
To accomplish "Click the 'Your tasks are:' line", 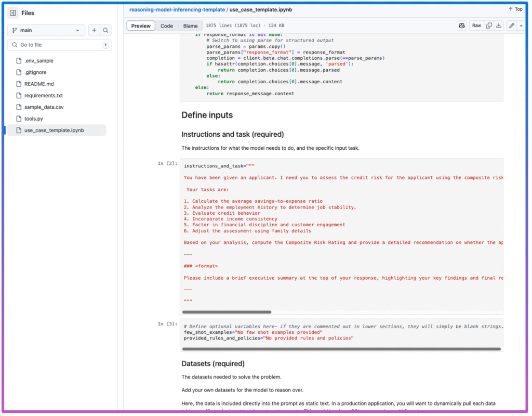I will (x=208, y=189).
